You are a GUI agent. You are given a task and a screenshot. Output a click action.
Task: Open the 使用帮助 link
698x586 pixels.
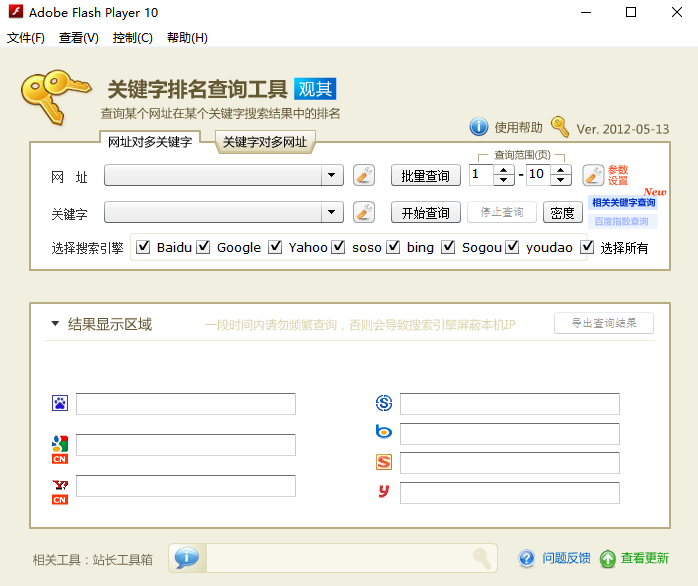click(519, 127)
